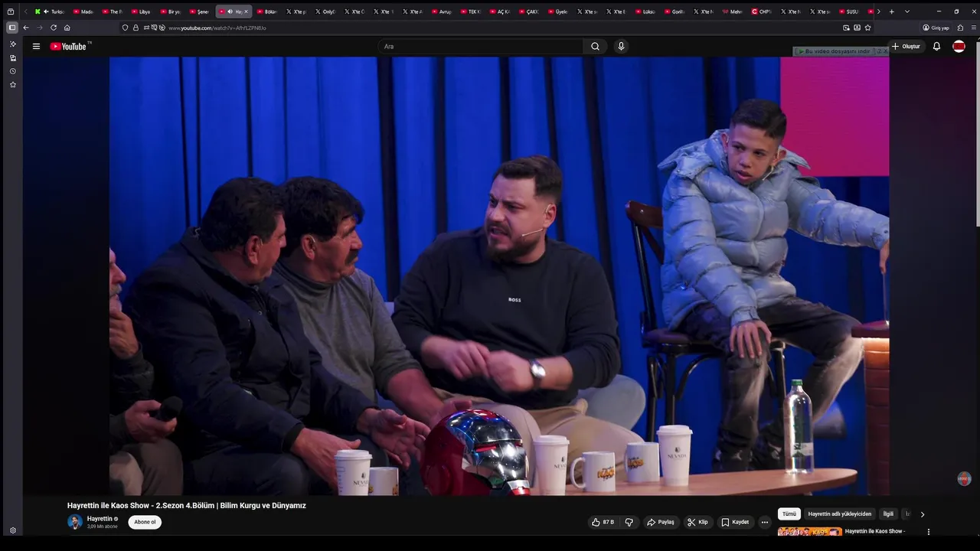Create a clip with Klip button
The width and height of the screenshot is (980, 551).
coord(697,522)
